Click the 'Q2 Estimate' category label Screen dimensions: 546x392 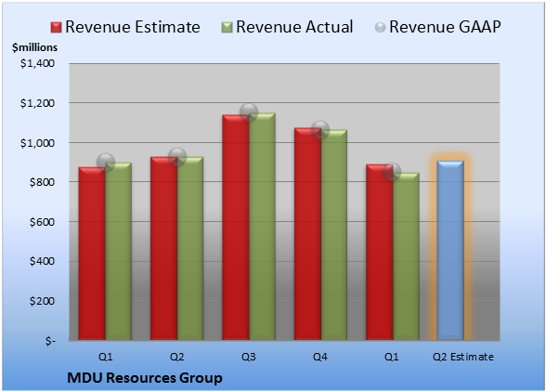pyautogui.click(x=463, y=357)
